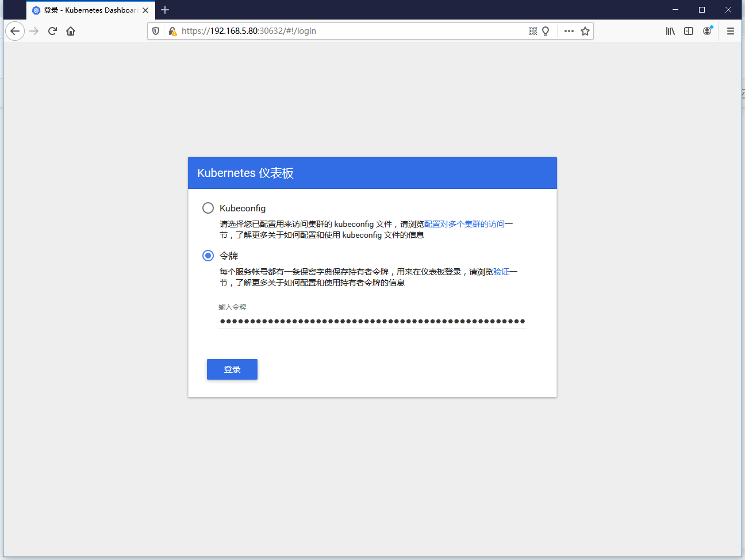The width and height of the screenshot is (745, 560).
Task: Minimize the browser window
Action: point(675,10)
